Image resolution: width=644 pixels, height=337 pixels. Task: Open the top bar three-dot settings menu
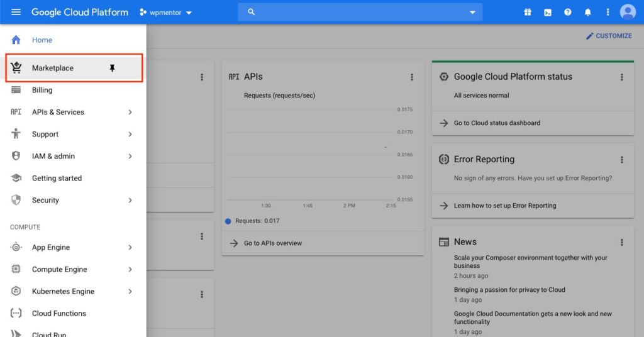608,12
